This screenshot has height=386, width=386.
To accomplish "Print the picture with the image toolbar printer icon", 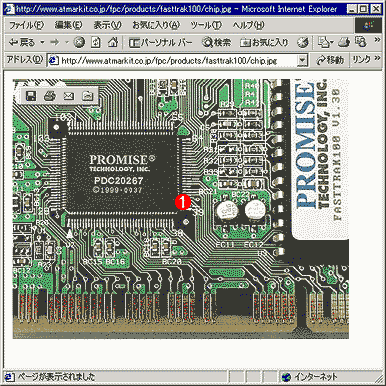I will pos(50,96).
